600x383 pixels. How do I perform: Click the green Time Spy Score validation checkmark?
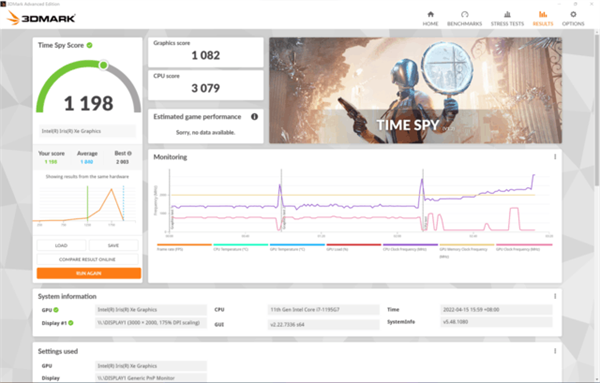[90, 45]
